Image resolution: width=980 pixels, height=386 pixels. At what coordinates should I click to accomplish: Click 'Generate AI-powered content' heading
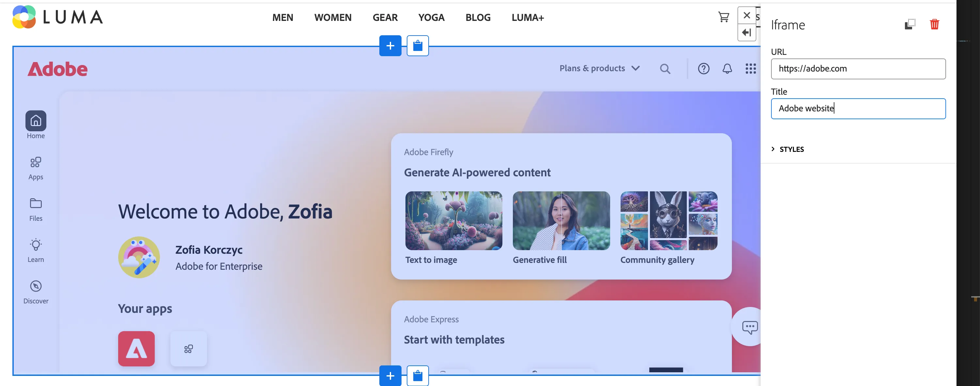pyautogui.click(x=477, y=173)
